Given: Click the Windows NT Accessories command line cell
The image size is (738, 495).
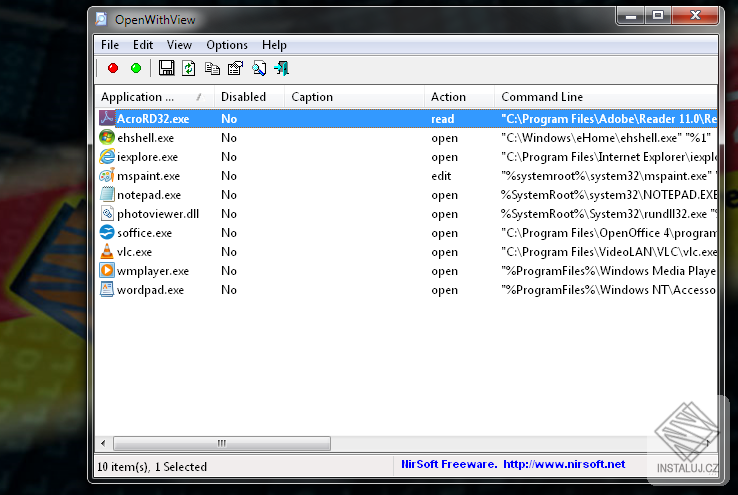Looking at the screenshot, I should pyautogui.click(x=609, y=290).
